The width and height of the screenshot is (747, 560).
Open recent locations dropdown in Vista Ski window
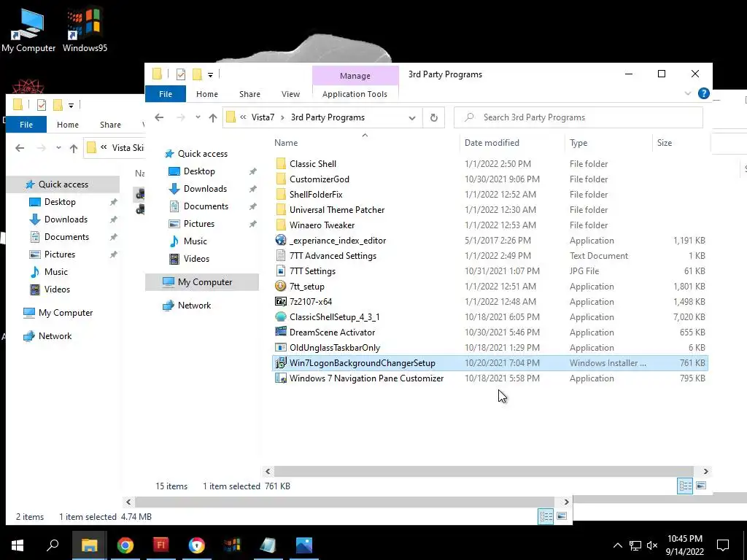58,148
